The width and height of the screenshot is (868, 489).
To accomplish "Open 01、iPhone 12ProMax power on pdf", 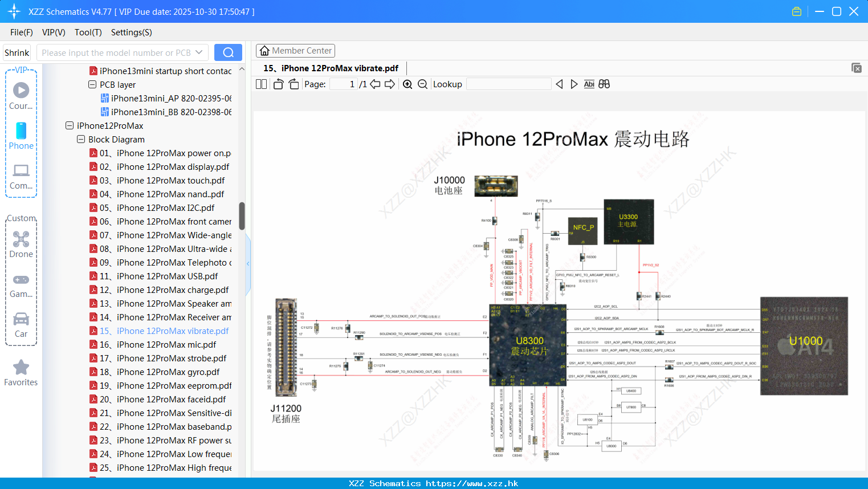I will (160, 153).
